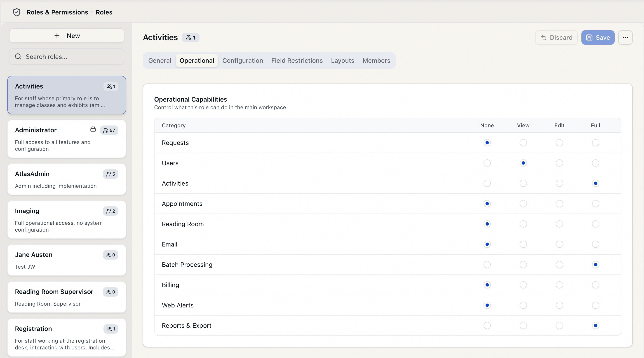This screenshot has width=644, height=358.
Task: Click the View column header
Action: click(x=523, y=126)
